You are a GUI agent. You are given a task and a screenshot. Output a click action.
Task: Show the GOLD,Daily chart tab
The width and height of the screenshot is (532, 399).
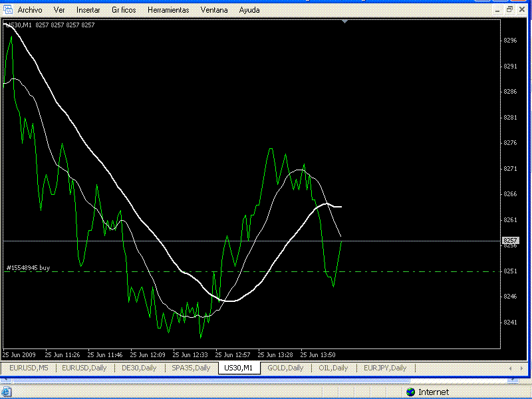pos(285,368)
